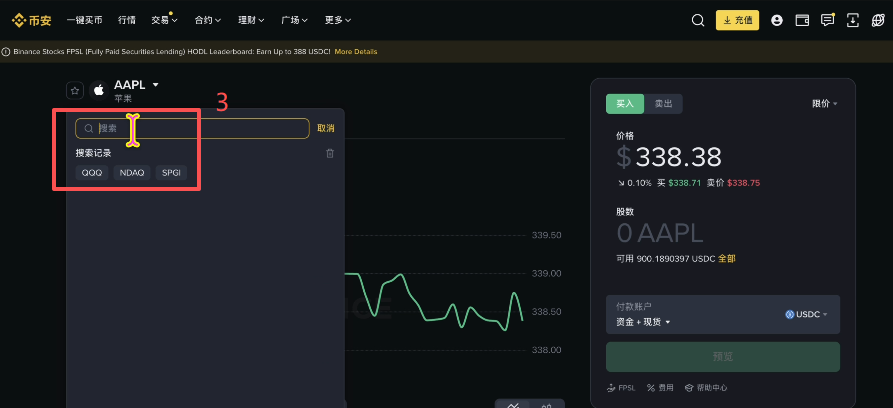
Task: Expand the 资金 + 现货 payment account dropdown
Action: [643, 322]
